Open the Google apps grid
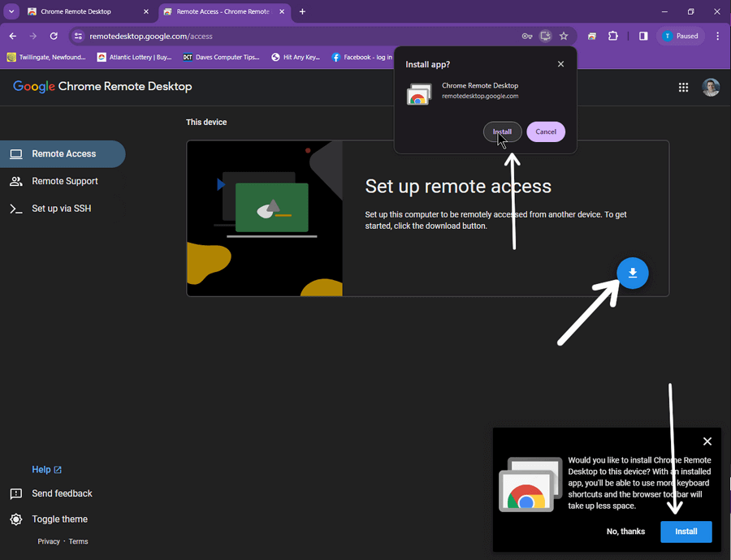The width and height of the screenshot is (731, 560). click(x=683, y=87)
